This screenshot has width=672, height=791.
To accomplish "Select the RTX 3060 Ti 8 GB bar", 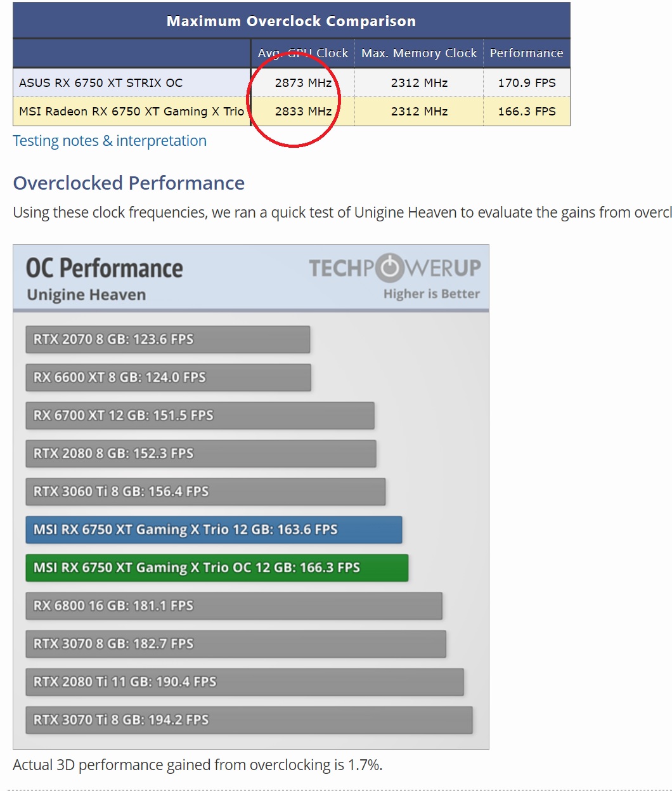I will pos(205,492).
